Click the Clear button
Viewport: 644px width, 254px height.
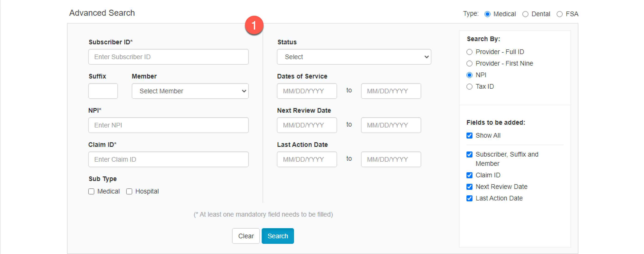(245, 236)
